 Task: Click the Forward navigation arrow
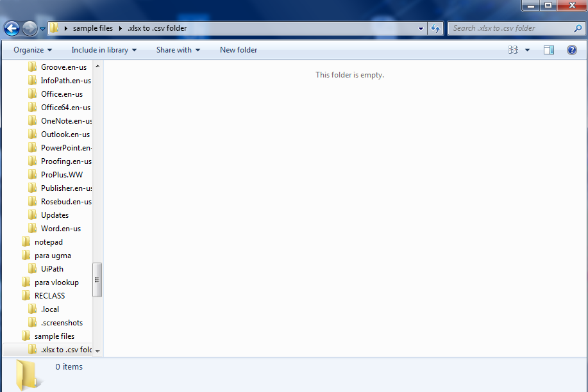click(x=28, y=28)
